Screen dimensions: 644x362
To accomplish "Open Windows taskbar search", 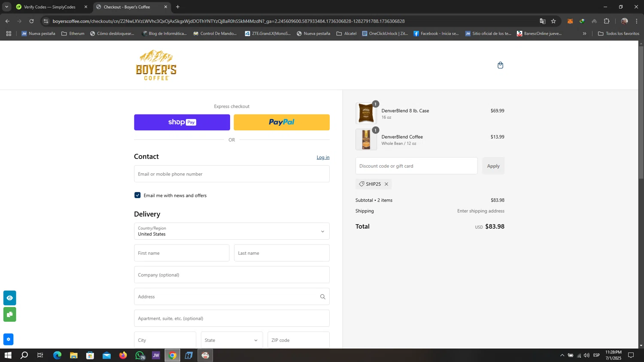I will [x=24, y=355].
